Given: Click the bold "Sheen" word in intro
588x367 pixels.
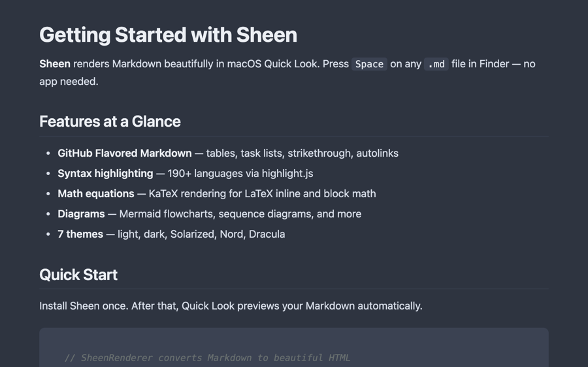Looking at the screenshot, I should (55, 64).
